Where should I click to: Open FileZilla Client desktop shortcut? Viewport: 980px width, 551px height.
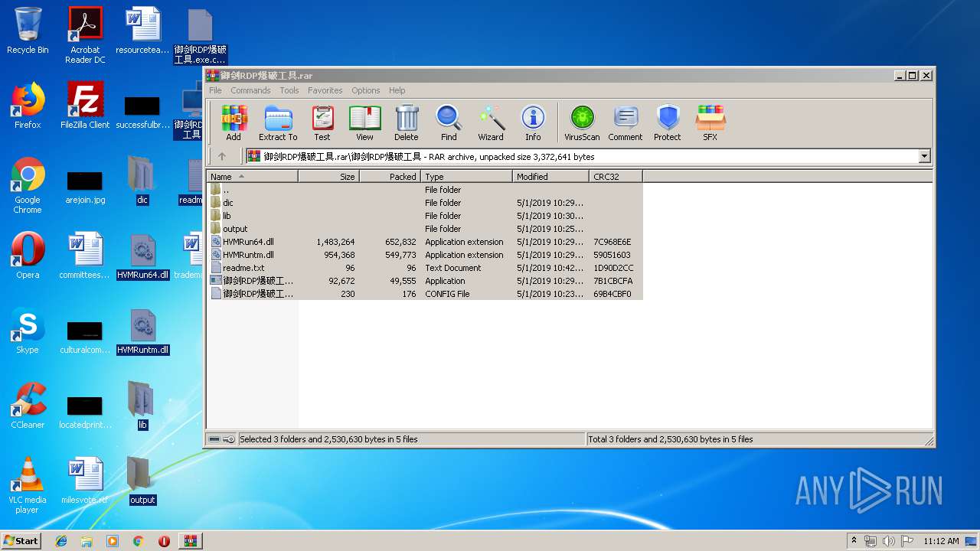85,106
